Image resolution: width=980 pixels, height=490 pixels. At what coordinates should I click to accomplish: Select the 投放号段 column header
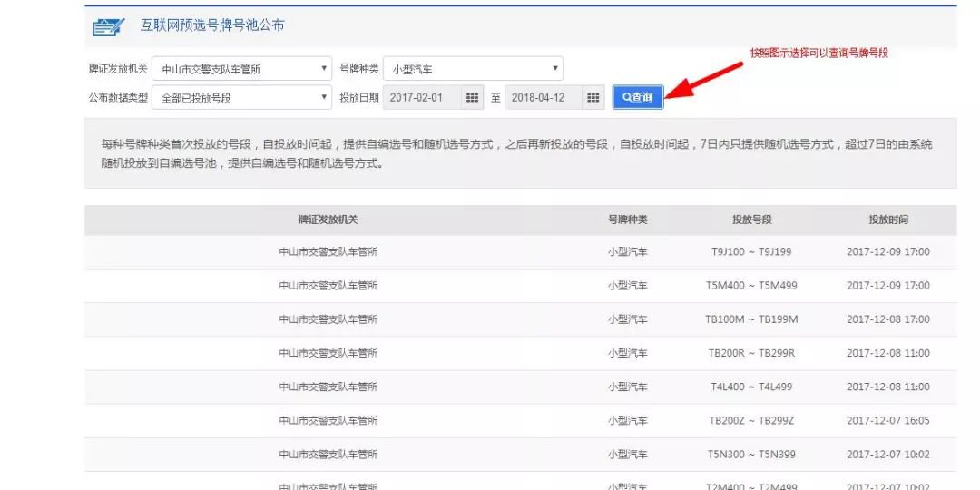751,220
